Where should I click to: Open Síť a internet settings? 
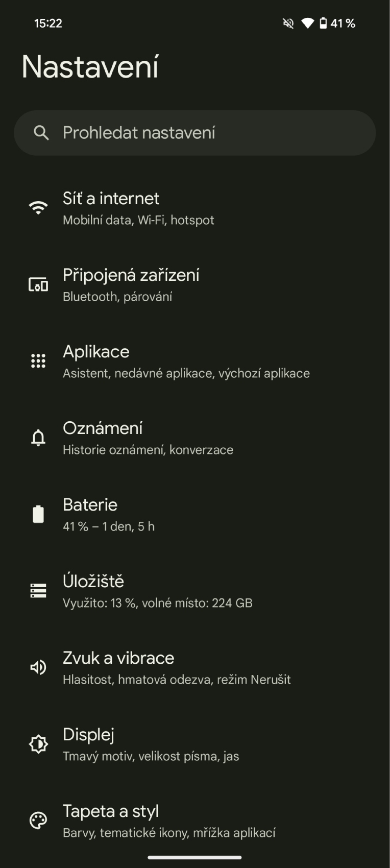point(195,208)
